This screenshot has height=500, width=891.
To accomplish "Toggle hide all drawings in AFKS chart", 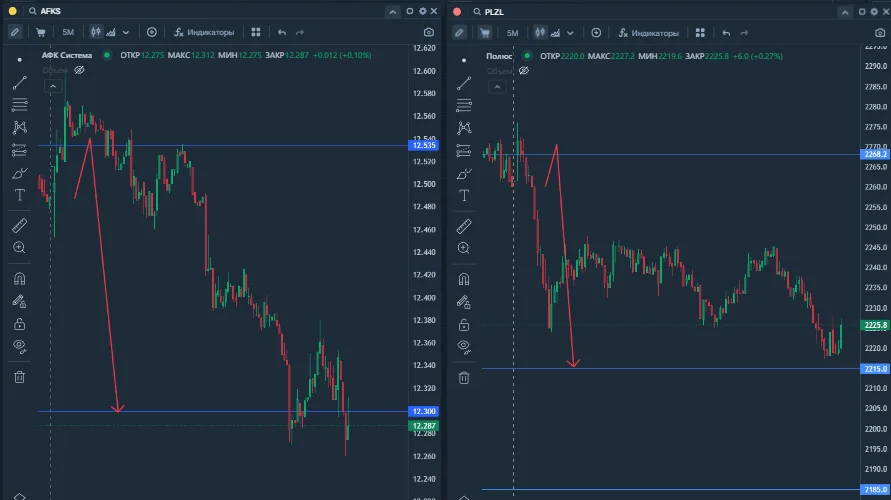I will [x=19, y=347].
